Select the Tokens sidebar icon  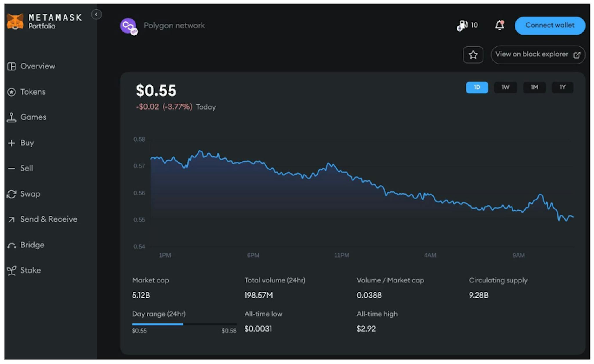pyautogui.click(x=12, y=92)
